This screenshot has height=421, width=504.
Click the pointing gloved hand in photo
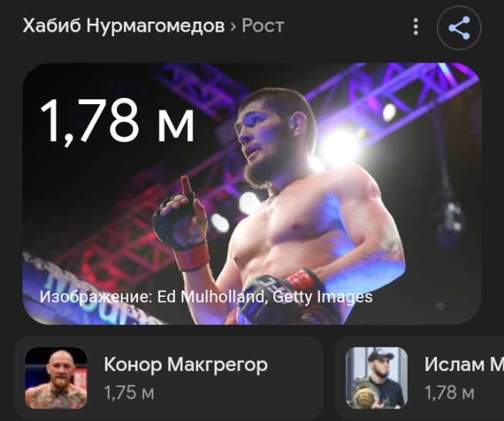tap(182, 222)
